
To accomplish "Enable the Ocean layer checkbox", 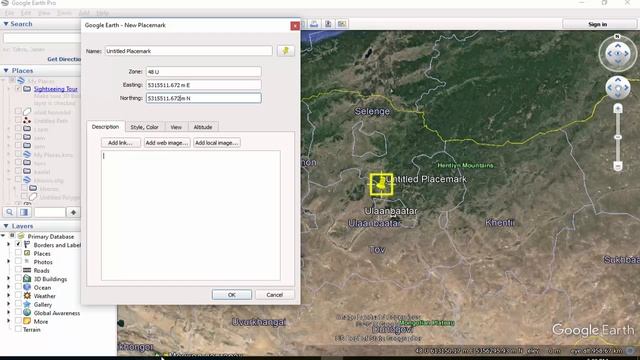I will (x=18, y=287).
